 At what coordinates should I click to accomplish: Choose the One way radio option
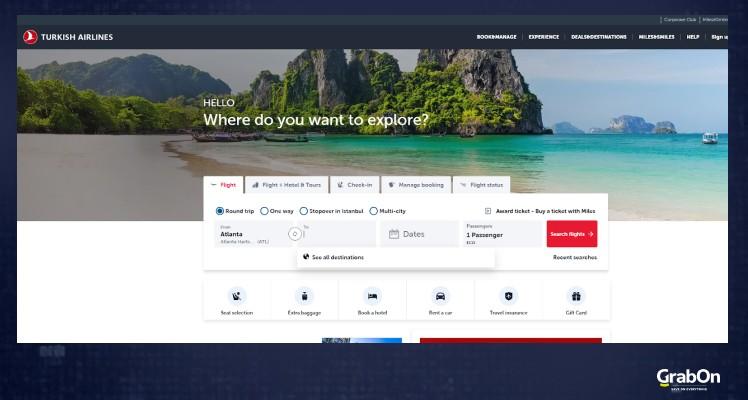click(x=264, y=211)
